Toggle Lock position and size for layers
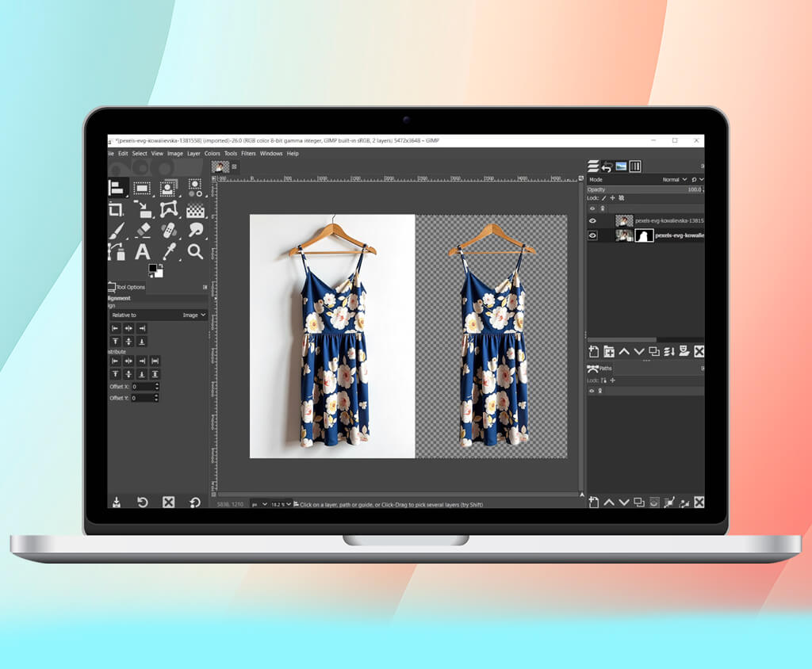Viewport: 812px width, 669px height. (x=613, y=198)
